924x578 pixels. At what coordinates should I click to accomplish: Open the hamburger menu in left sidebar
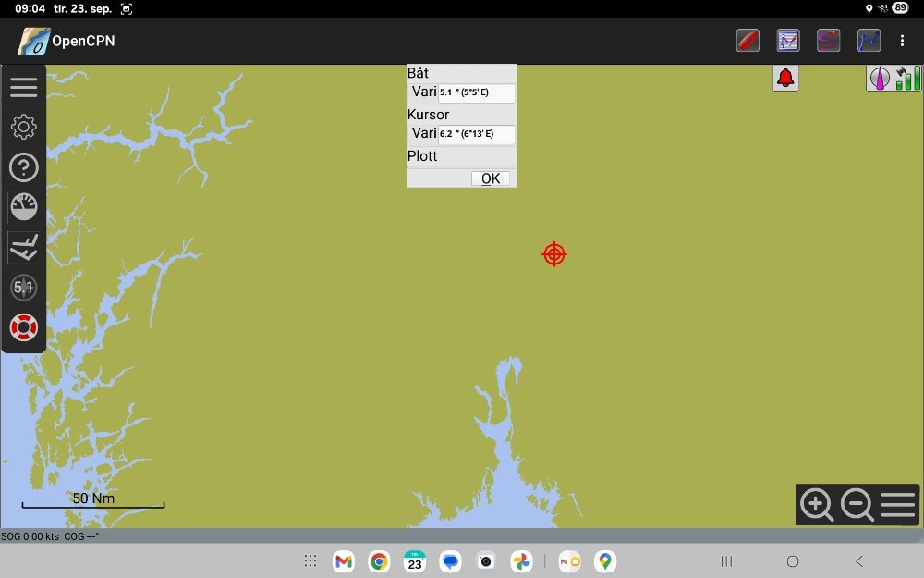(23, 88)
